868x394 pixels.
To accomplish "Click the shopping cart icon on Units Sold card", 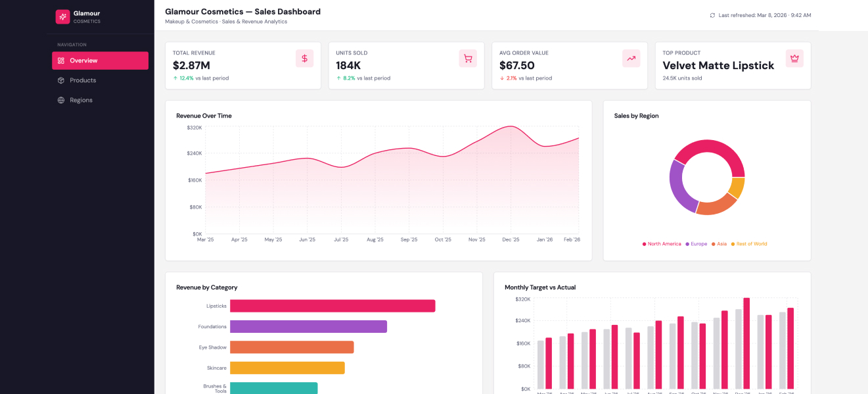I will pyautogui.click(x=467, y=59).
